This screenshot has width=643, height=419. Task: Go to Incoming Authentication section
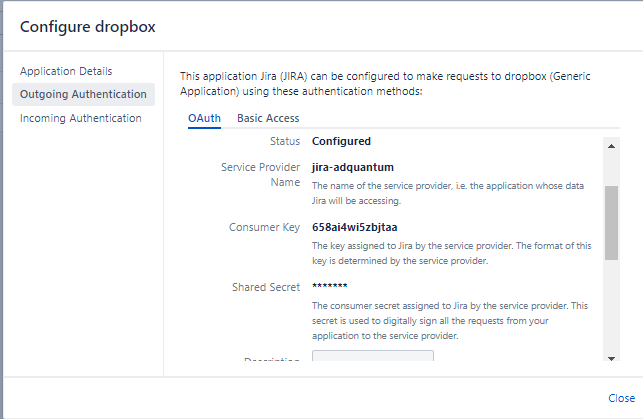click(80, 118)
